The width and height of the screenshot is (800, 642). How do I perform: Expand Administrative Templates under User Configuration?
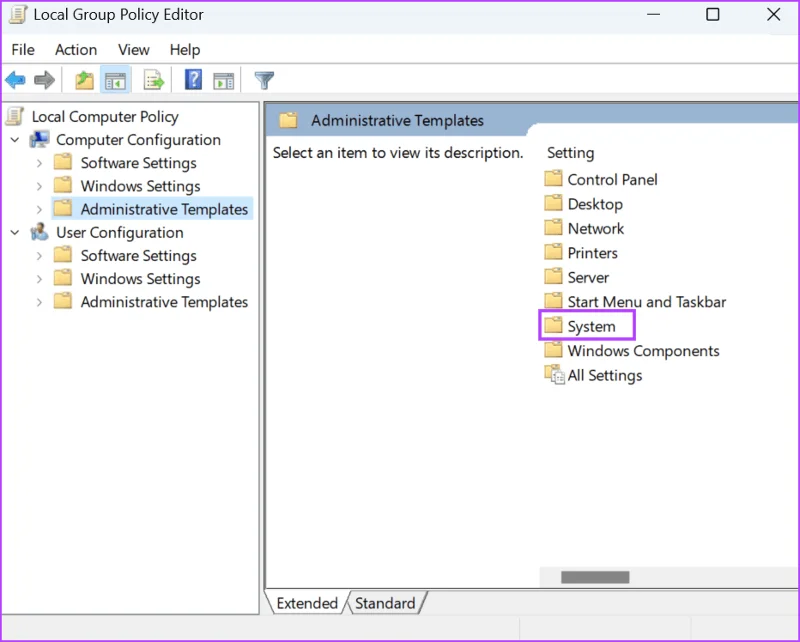click(x=39, y=302)
